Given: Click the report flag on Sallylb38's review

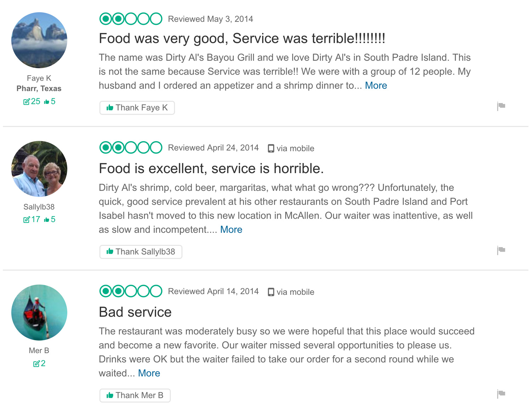Looking at the screenshot, I should pos(501,250).
